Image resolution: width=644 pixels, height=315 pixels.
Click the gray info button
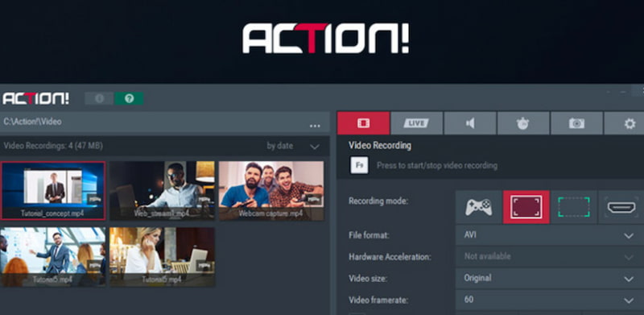pos(99,98)
